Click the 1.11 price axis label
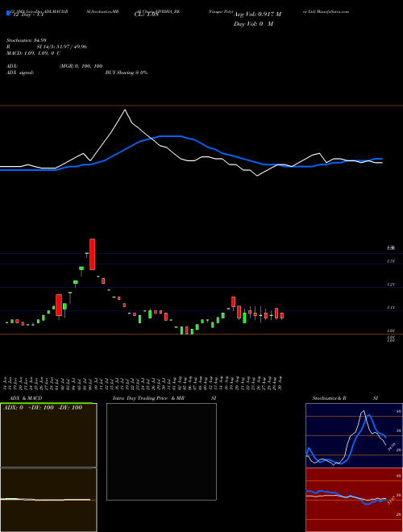The width and height of the screenshot is (403, 532). (391, 308)
